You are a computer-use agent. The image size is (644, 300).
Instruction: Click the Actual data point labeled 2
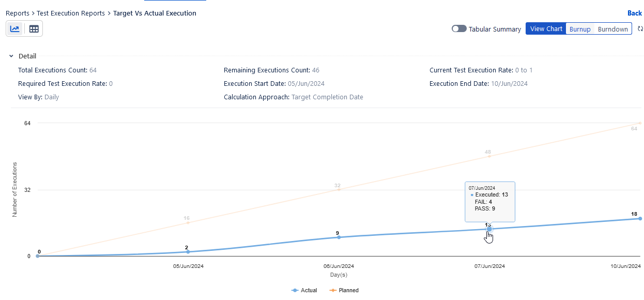click(x=188, y=252)
